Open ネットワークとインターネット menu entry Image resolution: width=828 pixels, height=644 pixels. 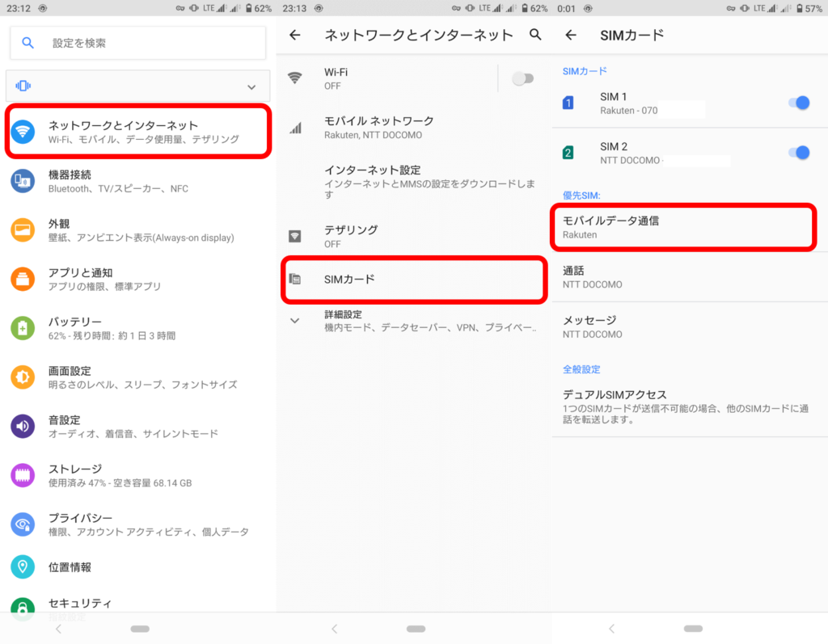(x=138, y=132)
